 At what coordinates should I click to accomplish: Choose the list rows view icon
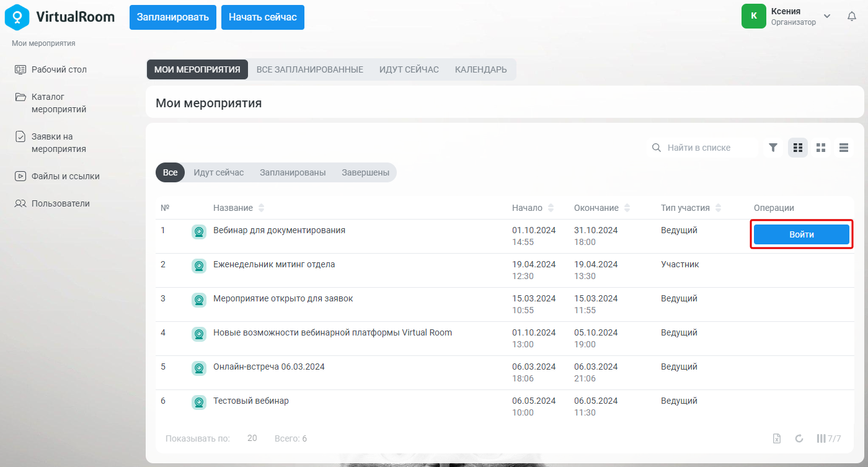pyautogui.click(x=844, y=148)
